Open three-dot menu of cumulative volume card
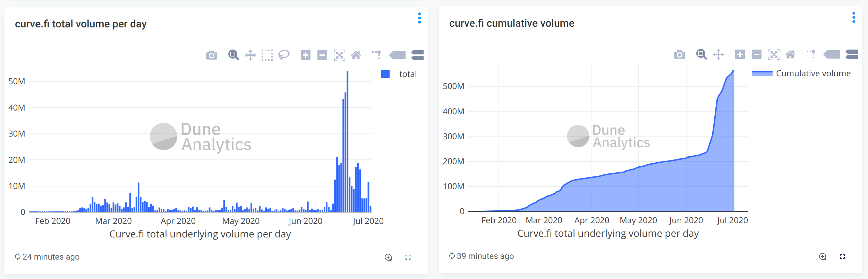Image resolution: width=868 pixels, height=279 pixels. point(854,17)
